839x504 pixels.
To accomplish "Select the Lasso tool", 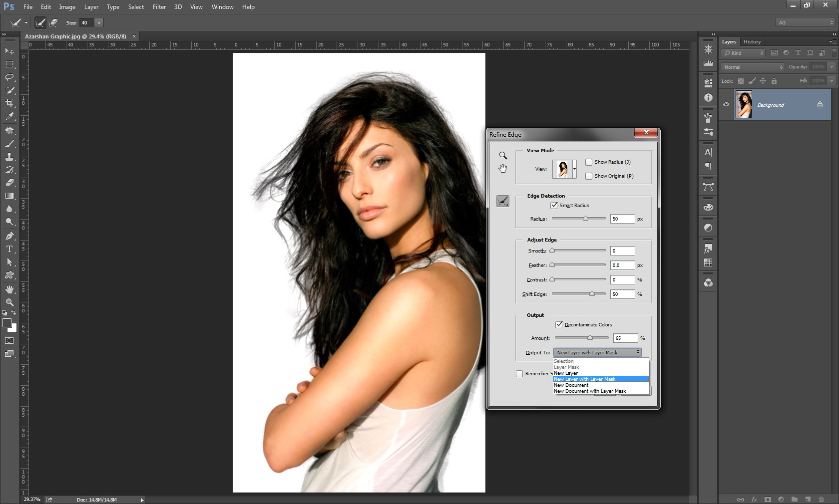I will 9,77.
